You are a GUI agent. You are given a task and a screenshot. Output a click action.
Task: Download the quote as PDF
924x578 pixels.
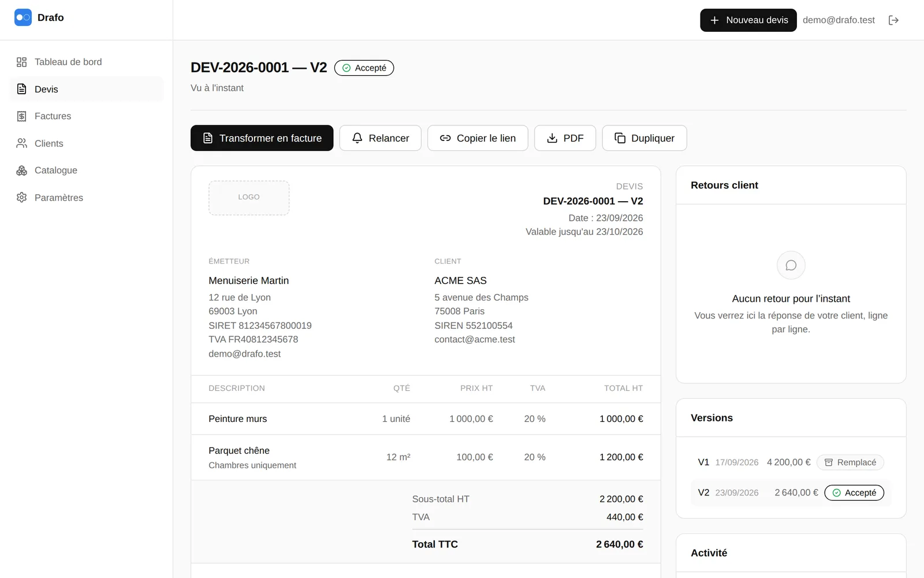565,138
